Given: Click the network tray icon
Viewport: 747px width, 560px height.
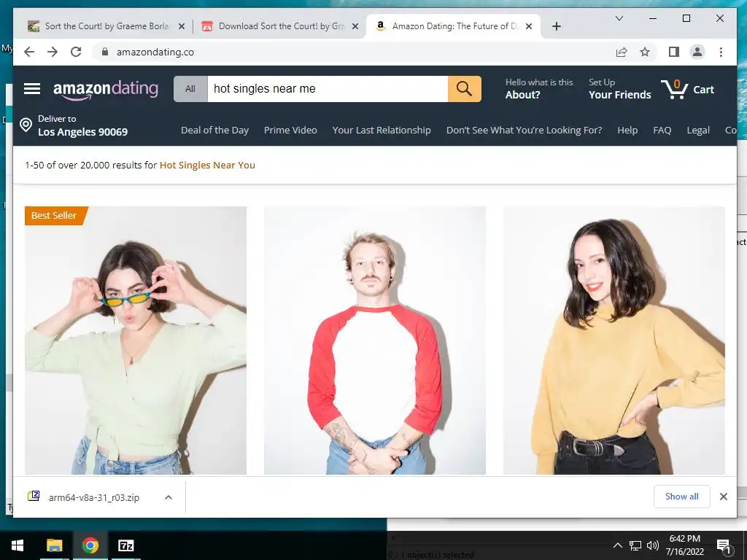Looking at the screenshot, I should point(635,545).
